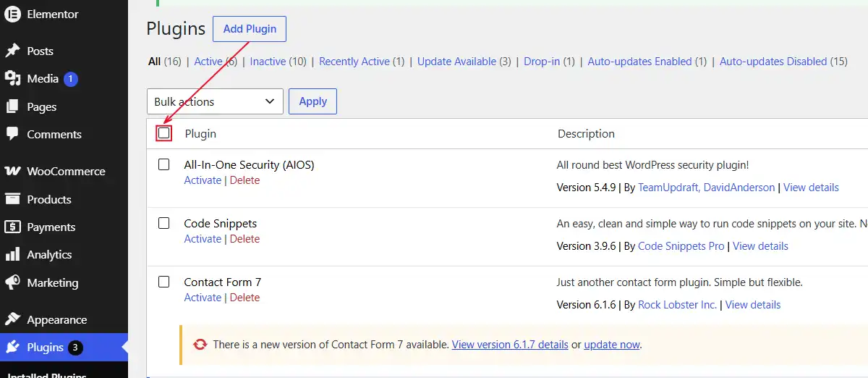The width and height of the screenshot is (868, 378).
Task: Filter plugins by Drop-in
Action: [x=542, y=62]
